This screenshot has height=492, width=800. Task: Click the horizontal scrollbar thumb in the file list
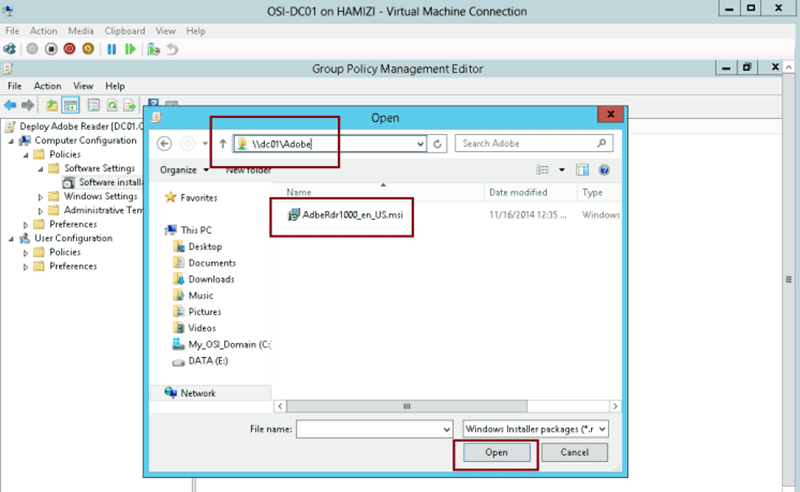click(407, 406)
